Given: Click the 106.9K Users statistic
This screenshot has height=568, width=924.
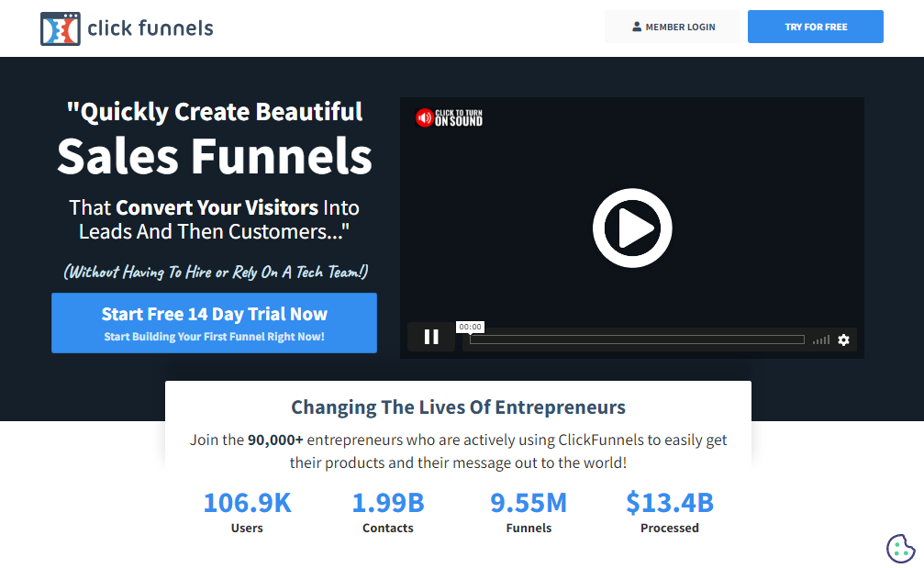Looking at the screenshot, I should (x=247, y=512).
